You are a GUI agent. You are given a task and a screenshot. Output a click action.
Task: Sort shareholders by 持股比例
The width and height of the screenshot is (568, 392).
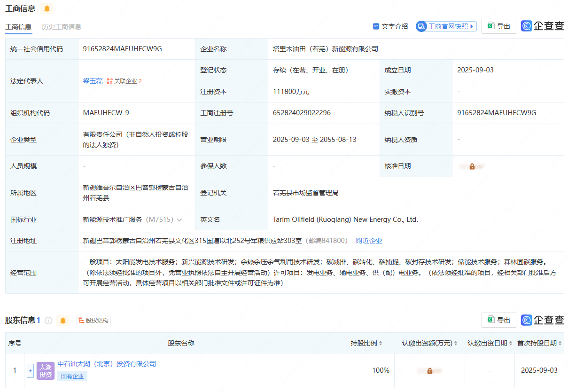click(366, 343)
